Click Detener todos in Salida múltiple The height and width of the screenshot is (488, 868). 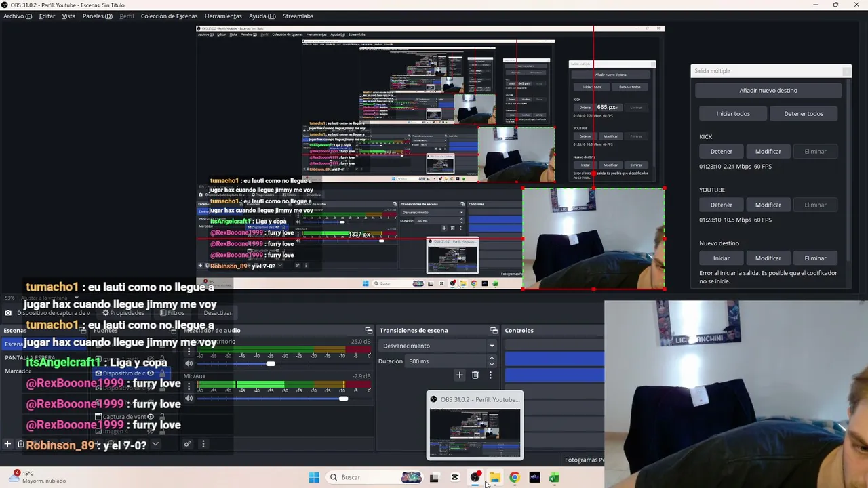(804, 114)
